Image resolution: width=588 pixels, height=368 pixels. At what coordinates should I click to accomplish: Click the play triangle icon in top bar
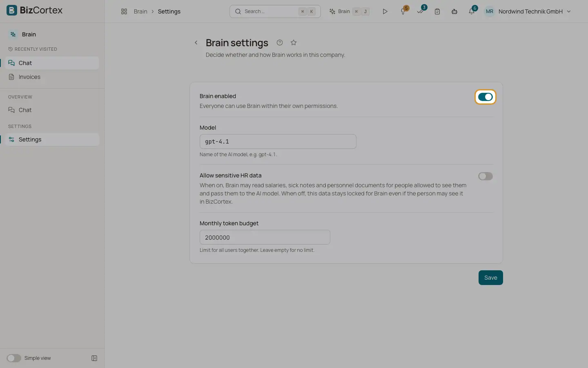(385, 11)
